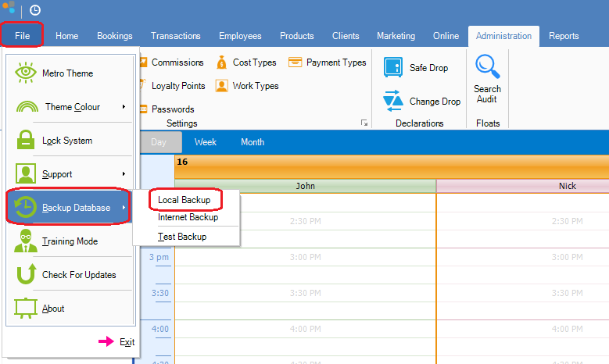This screenshot has height=364, width=609.
Task: Switch calendar to Week view
Action: point(206,142)
